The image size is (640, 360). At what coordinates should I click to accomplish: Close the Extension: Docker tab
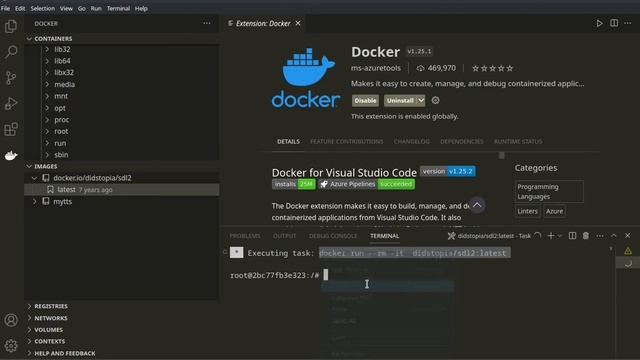coord(298,23)
